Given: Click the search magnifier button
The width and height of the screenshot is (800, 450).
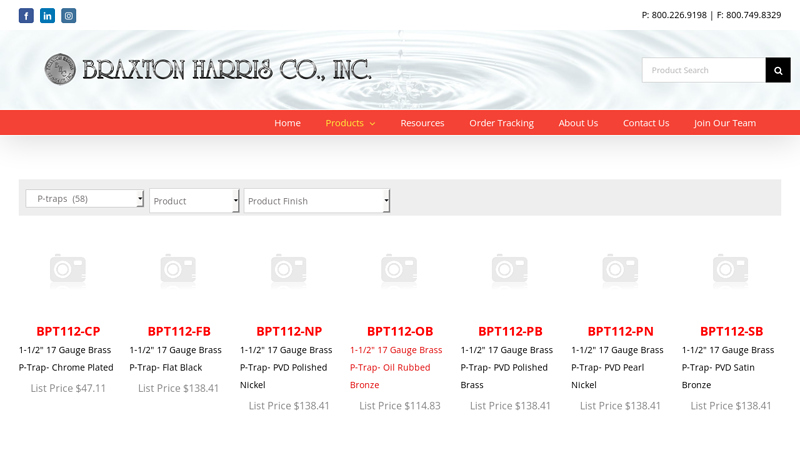Looking at the screenshot, I should pos(778,70).
